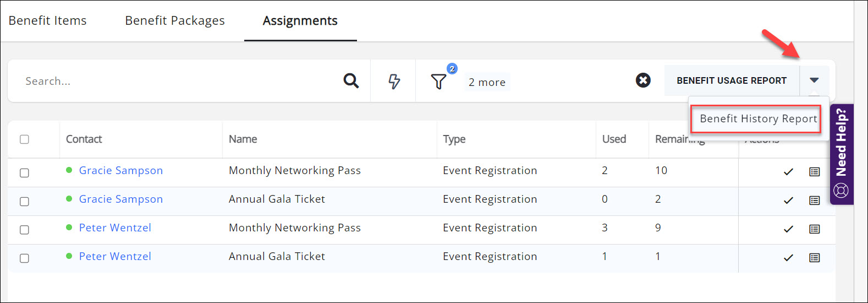Select checkbox for Peter Wentzel Annual Gala Ticket

[24, 258]
